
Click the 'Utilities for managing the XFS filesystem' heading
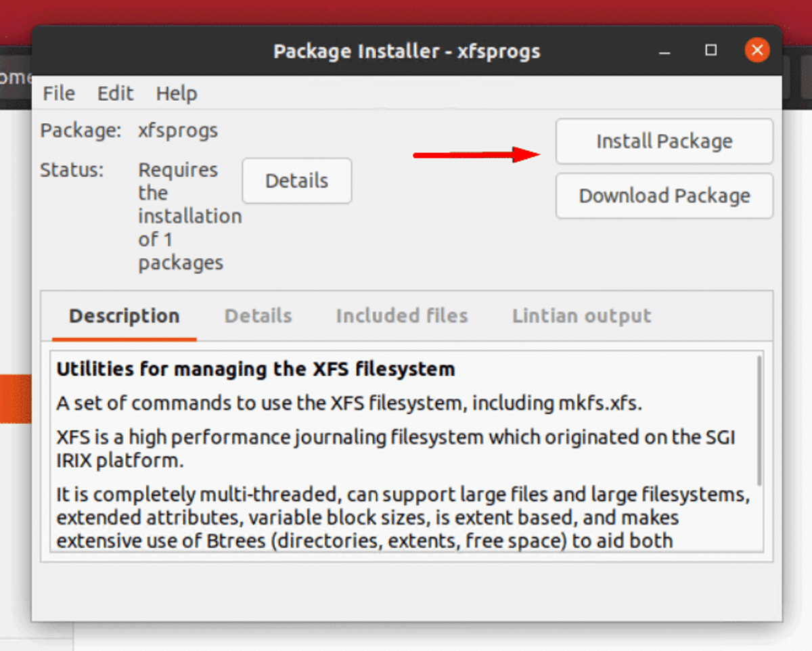coord(256,369)
